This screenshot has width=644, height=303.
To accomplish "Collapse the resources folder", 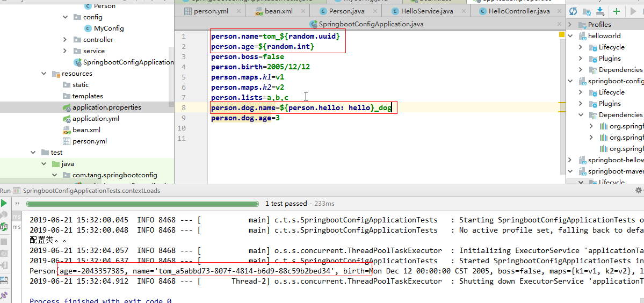I will click(44, 74).
